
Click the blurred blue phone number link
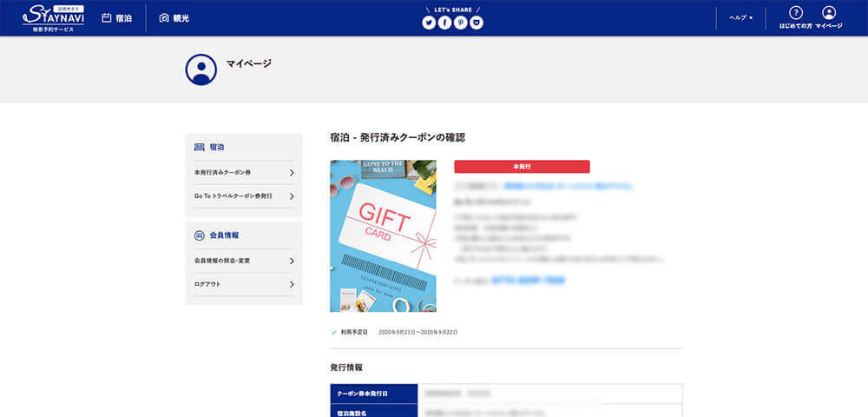pos(528,281)
